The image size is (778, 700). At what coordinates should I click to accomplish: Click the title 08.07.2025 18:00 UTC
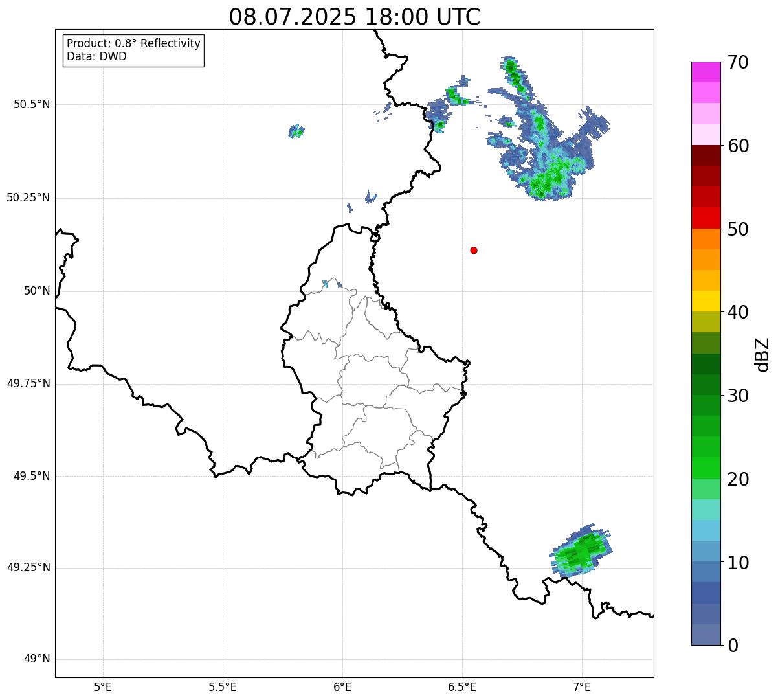coord(355,16)
